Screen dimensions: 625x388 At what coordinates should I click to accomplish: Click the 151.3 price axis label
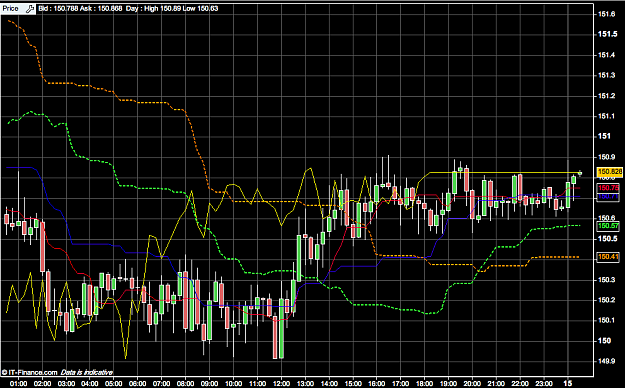[606, 75]
